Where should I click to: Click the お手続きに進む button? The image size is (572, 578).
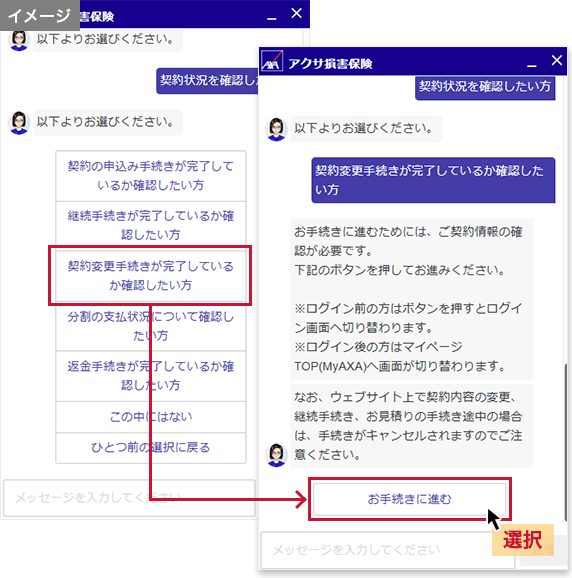tap(409, 499)
